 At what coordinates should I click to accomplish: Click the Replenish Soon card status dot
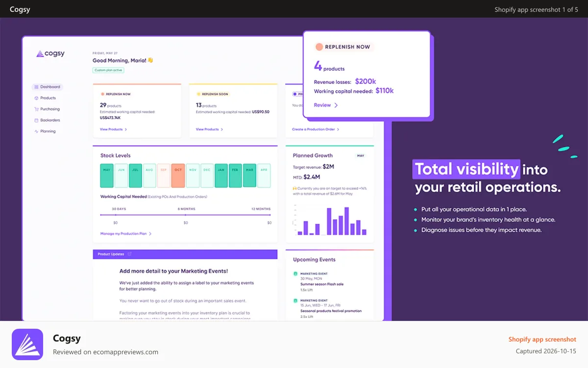click(198, 94)
